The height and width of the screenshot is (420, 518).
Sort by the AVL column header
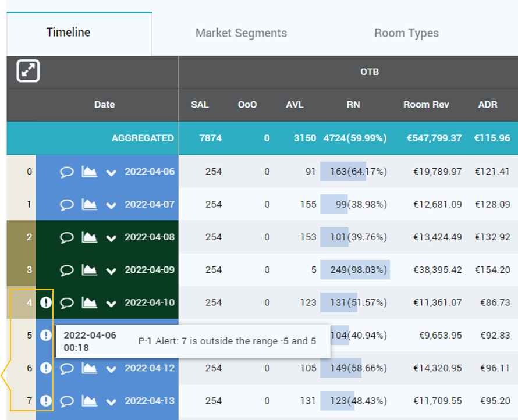[x=295, y=105]
